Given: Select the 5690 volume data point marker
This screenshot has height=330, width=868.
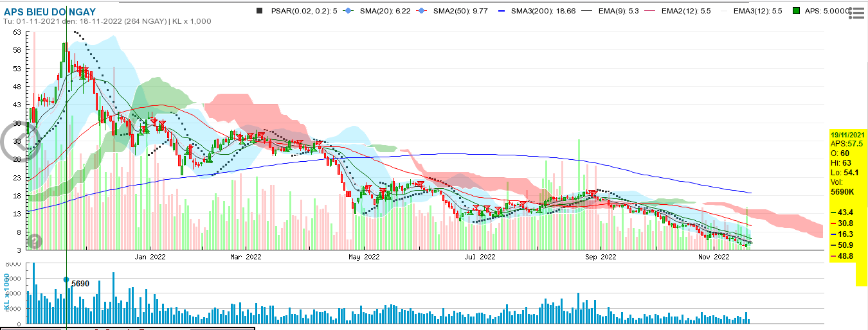Looking at the screenshot, I should pyautogui.click(x=66, y=279).
